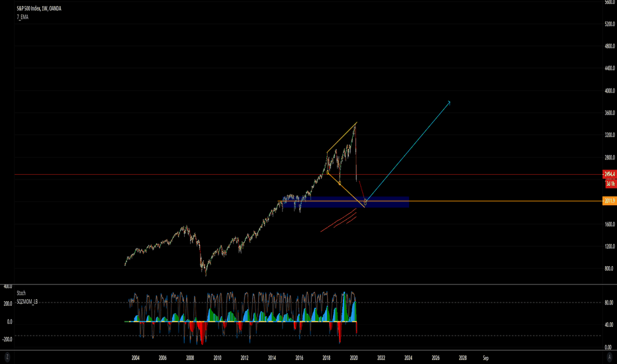Click the timezone Z button at bottom left

point(7,357)
